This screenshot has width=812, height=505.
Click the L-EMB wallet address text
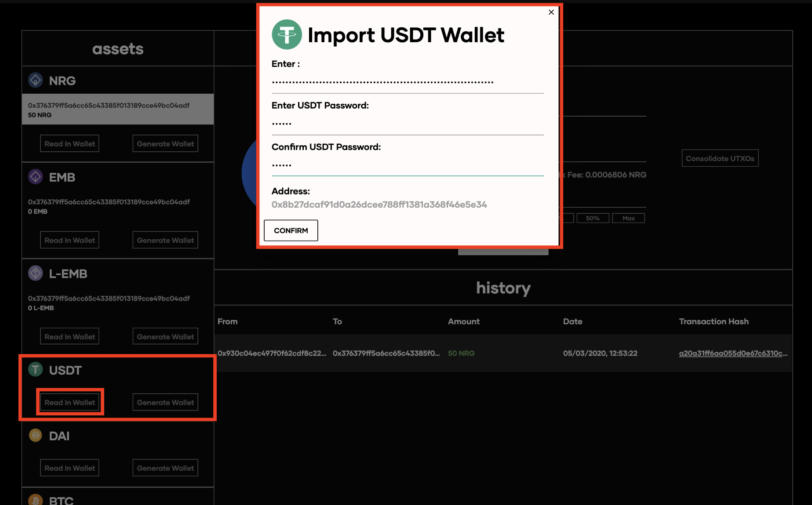point(109,298)
